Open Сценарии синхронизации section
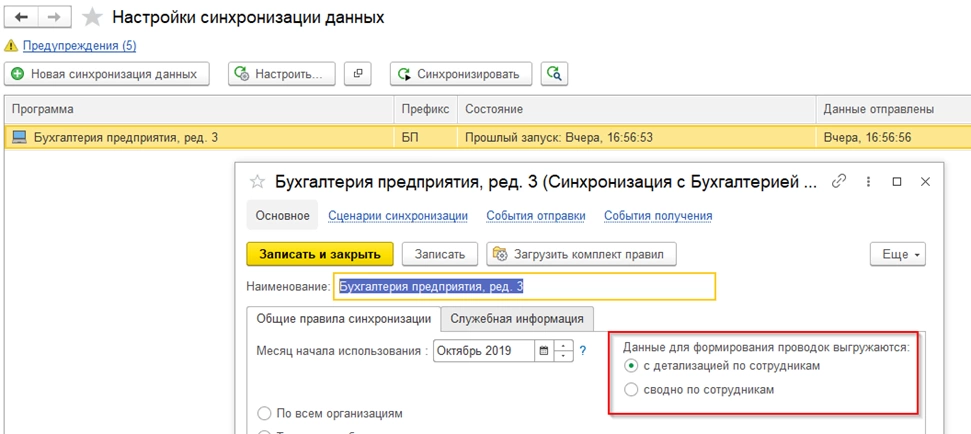 398,215
